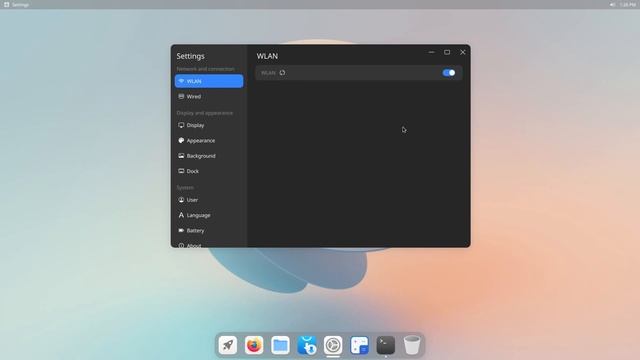Minimize the Settings window
Viewport: 640px width, 360px height.
tap(431, 52)
